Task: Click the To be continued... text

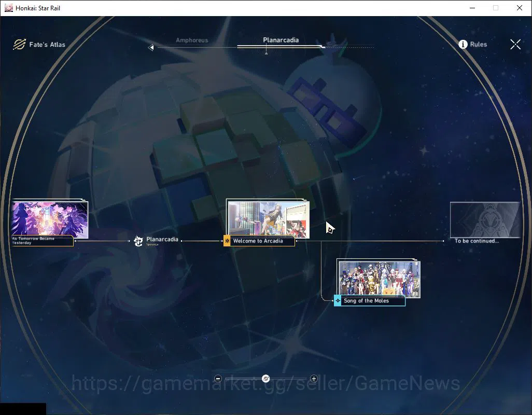Action: pos(477,241)
